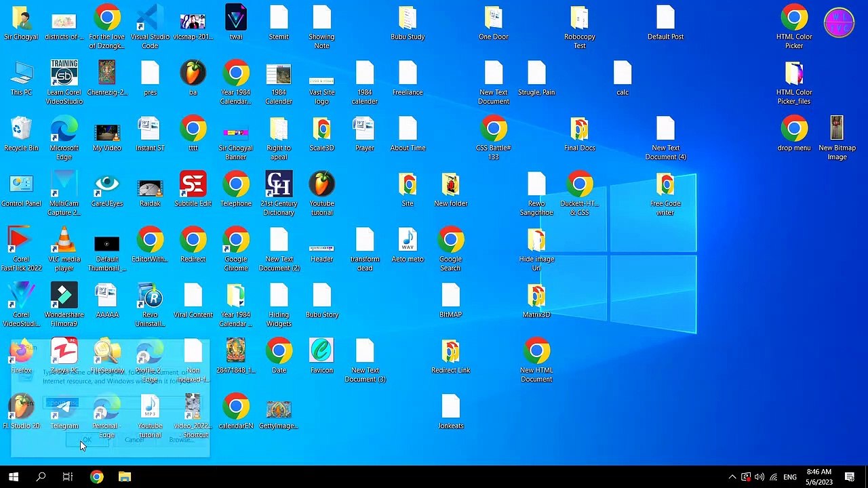
Task: Select the Jonkeats file icon
Action: 450,411
